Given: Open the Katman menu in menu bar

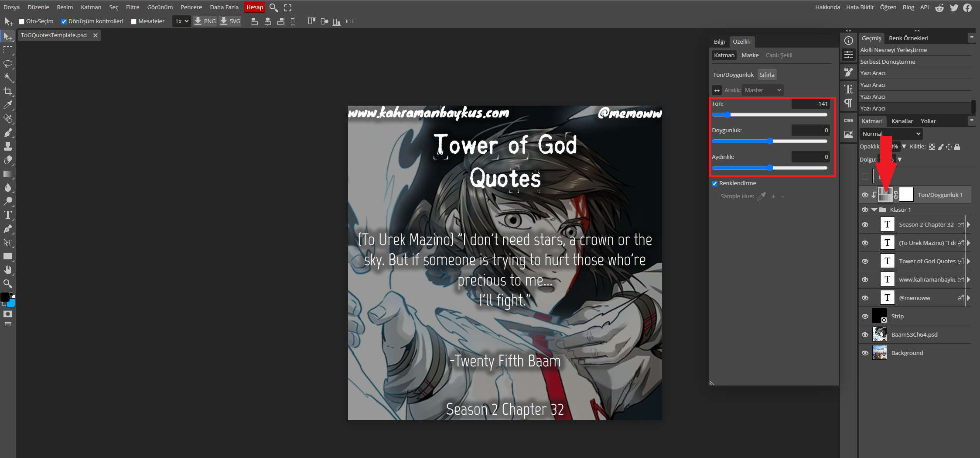Looking at the screenshot, I should click(91, 7).
